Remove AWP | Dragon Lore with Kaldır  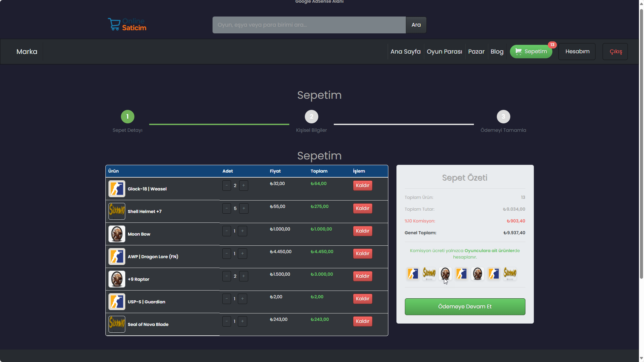pos(362,253)
